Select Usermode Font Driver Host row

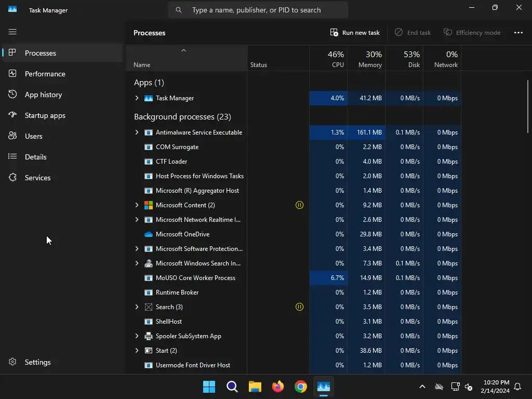[294, 365]
